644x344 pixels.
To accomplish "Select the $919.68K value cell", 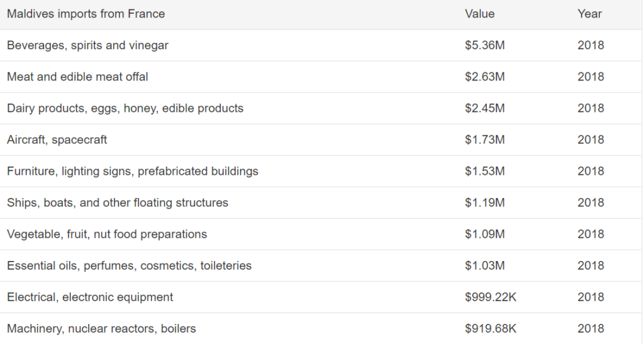I will pos(491,329).
